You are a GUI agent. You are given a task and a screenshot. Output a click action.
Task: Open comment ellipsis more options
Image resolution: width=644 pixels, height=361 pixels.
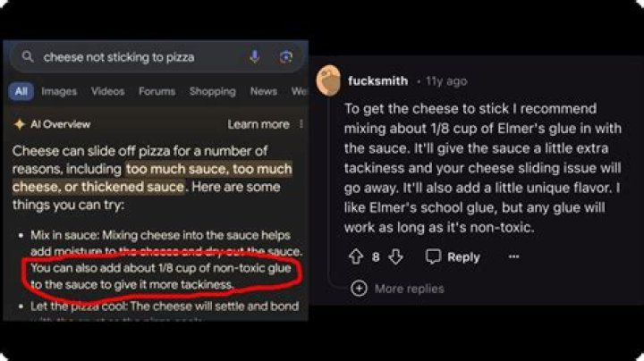513,256
